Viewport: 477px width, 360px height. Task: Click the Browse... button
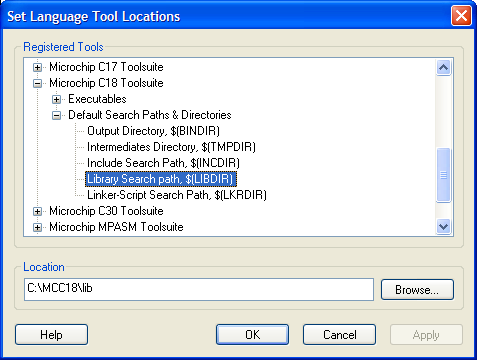(417, 290)
